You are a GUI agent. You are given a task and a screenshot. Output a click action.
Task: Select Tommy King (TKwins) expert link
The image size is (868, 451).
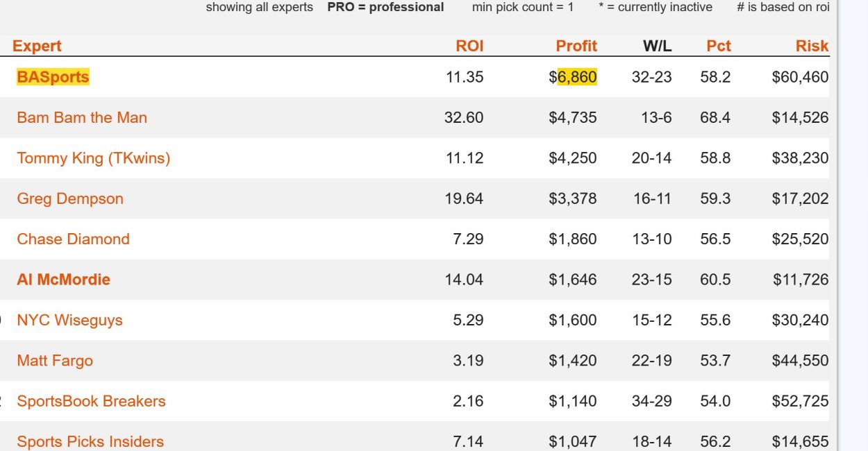click(94, 158)
